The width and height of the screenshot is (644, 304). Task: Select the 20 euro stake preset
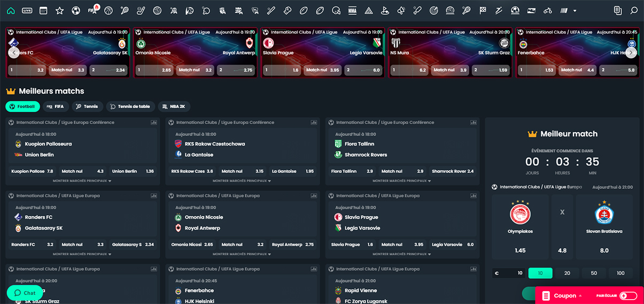click(567, 273)
